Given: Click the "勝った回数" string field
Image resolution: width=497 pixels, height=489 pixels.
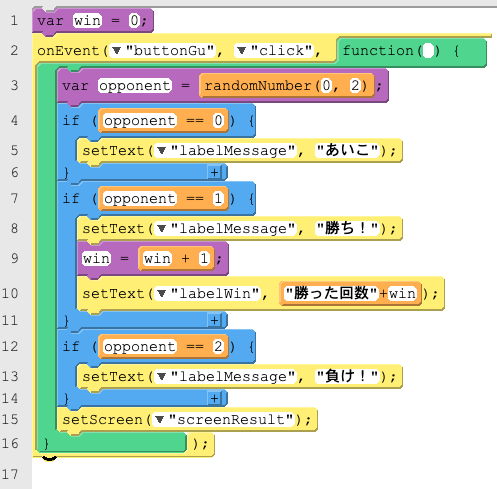Looking at the screenshot, I should 331,293.
